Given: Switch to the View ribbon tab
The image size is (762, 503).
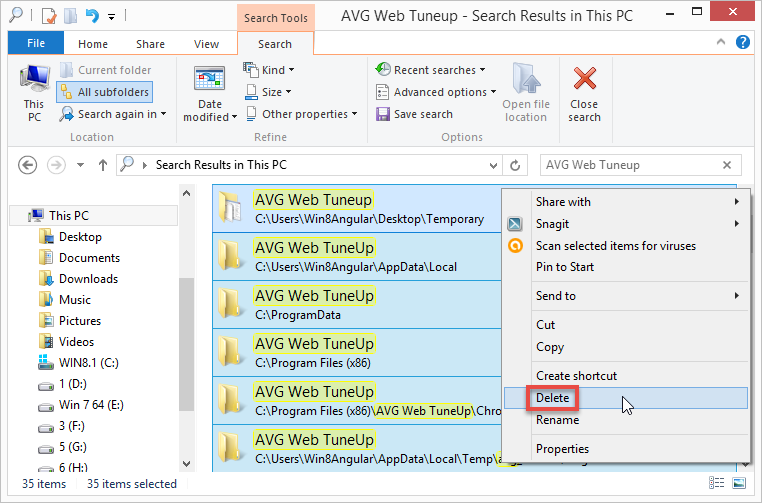Looking at the screenshot, I should (x=206, y=44).
